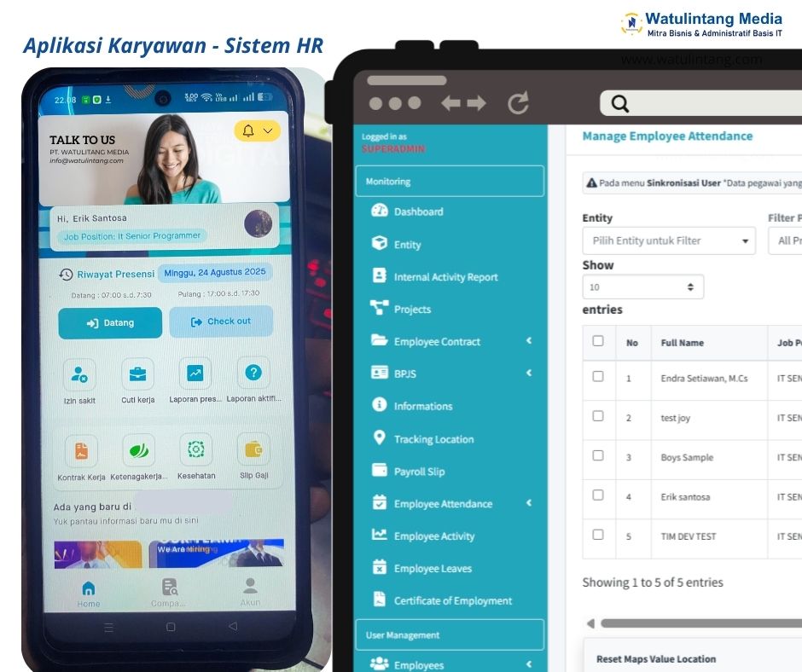
Task: Expand the Employees submenu arrow
Action: tap(529, 664)
